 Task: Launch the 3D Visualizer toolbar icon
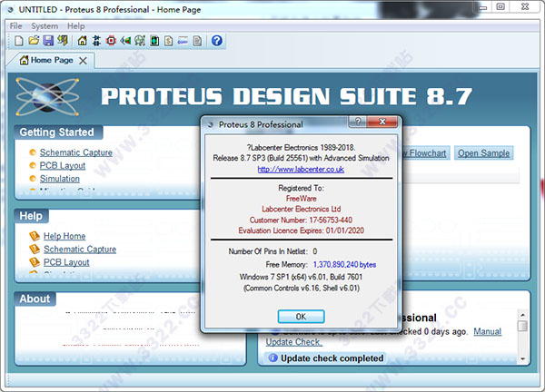[x=125, y=41]
